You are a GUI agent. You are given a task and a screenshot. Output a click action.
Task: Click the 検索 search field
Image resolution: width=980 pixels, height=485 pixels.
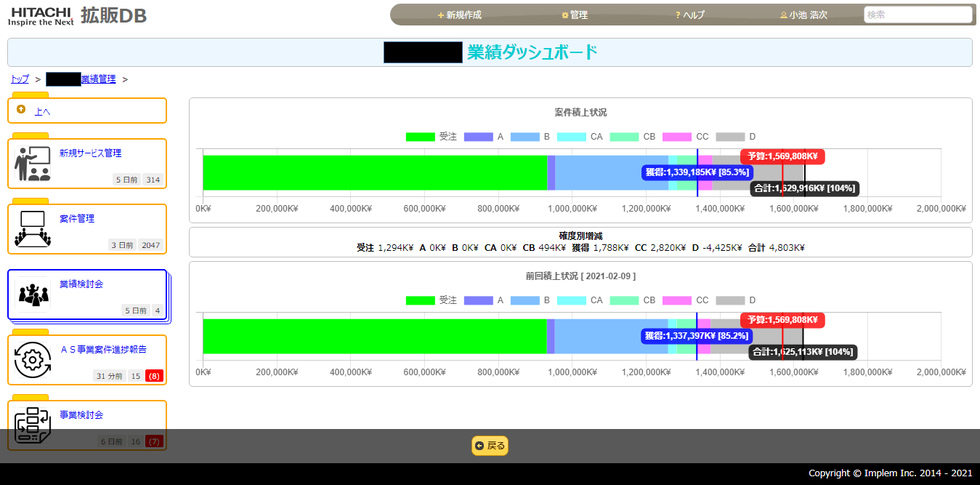click(918, 15)
